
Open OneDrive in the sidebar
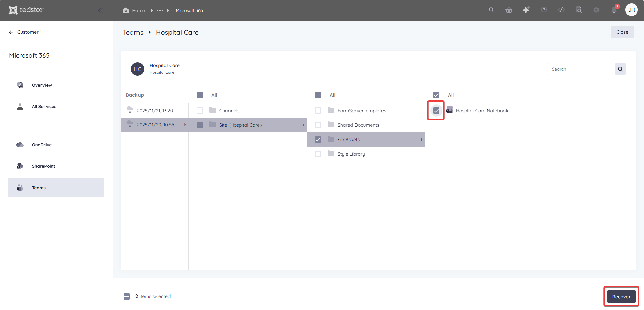tap(42, 145)
